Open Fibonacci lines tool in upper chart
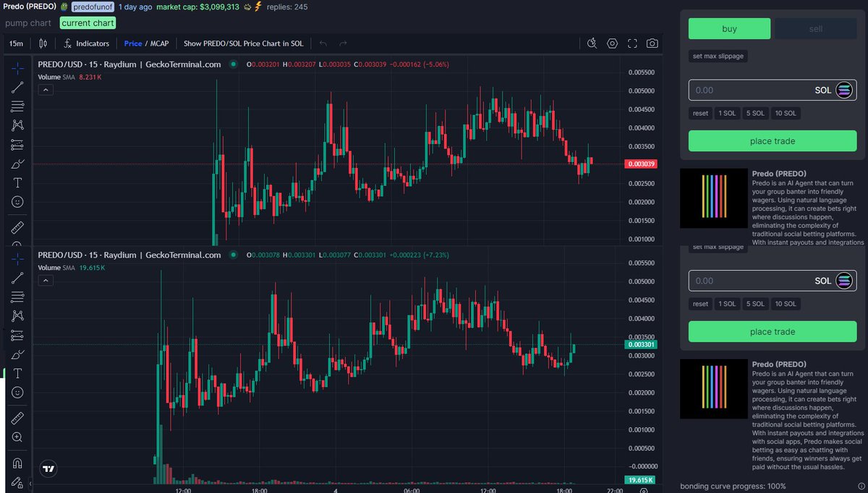This screenshot has width=868, height=493. (17, 106)
